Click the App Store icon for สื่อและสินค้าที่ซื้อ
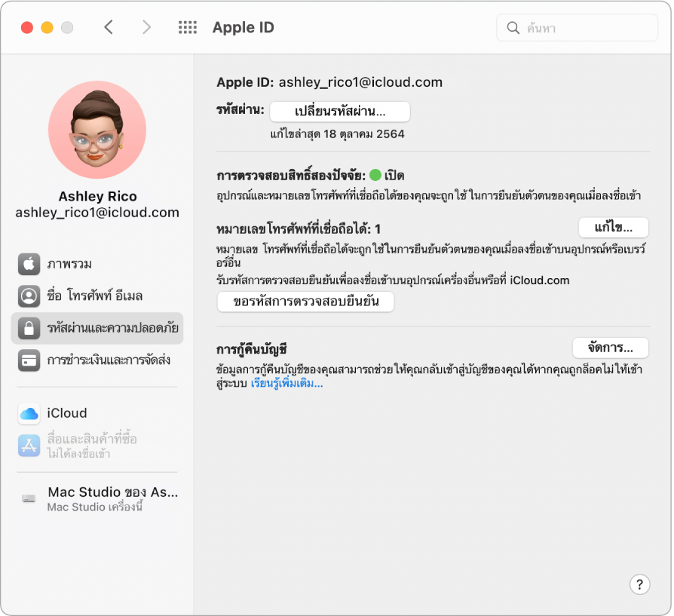 [x=29, y=446]
